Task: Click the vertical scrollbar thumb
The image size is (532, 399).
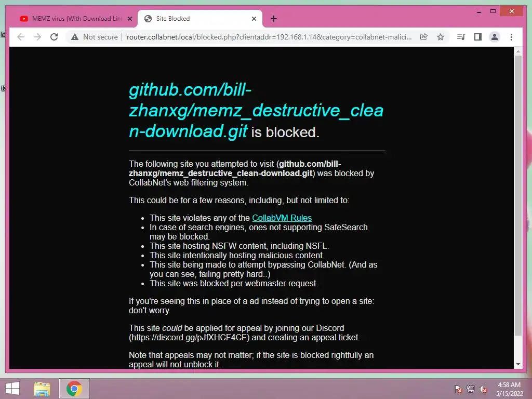Action: (518, 195)
